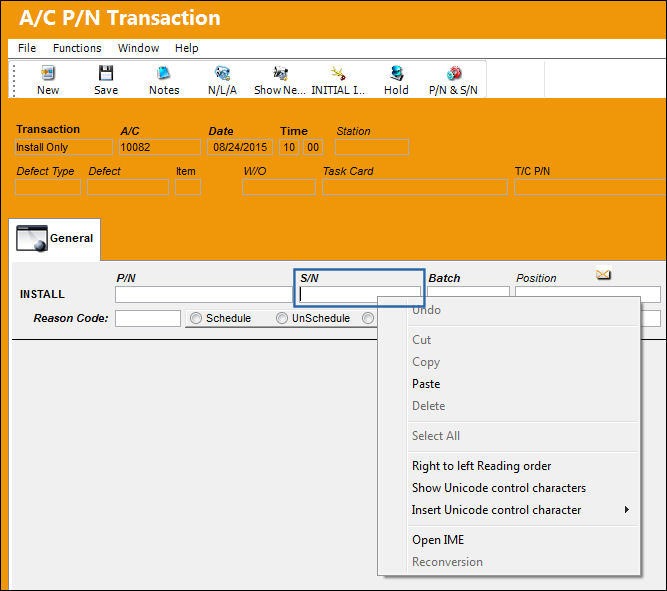Open the Window menu
The height and width of the screenshot is (591, 667).
point(138,48)
